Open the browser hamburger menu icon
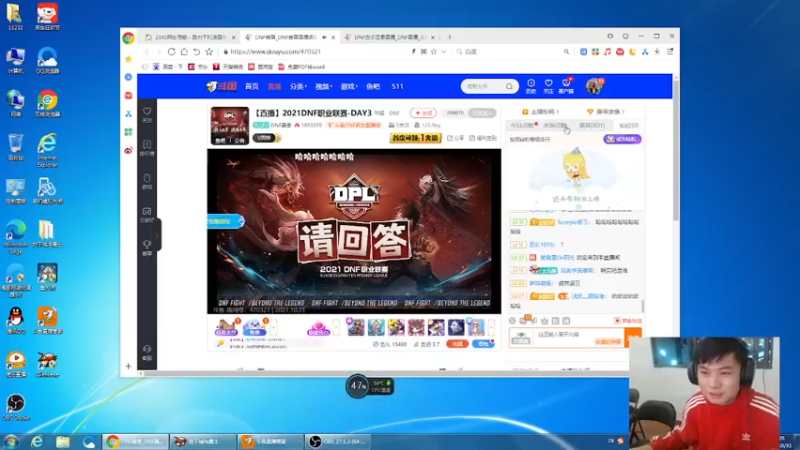Image resolution: width=800 pixels, height=450 pixels. 670,52
